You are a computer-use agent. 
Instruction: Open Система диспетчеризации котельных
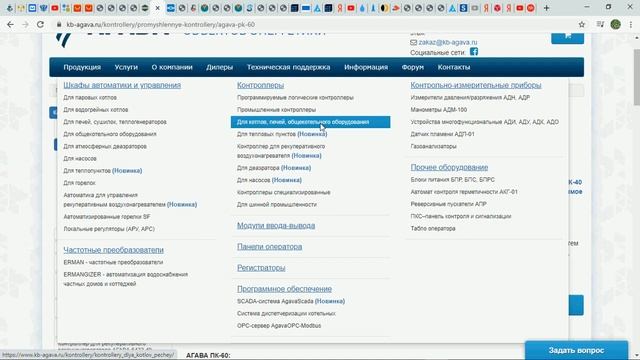pyautogui.click(x=286, y=314)
